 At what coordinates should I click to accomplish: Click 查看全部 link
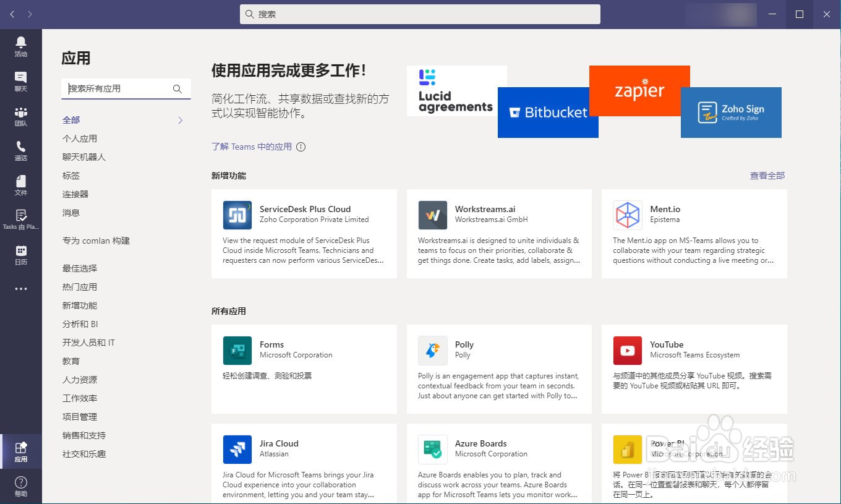point(767,176)
